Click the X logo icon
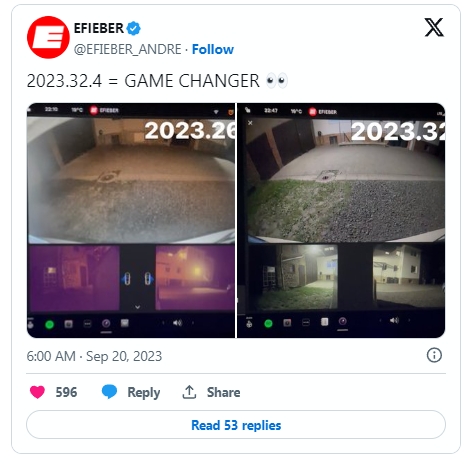 pos(434,27)
